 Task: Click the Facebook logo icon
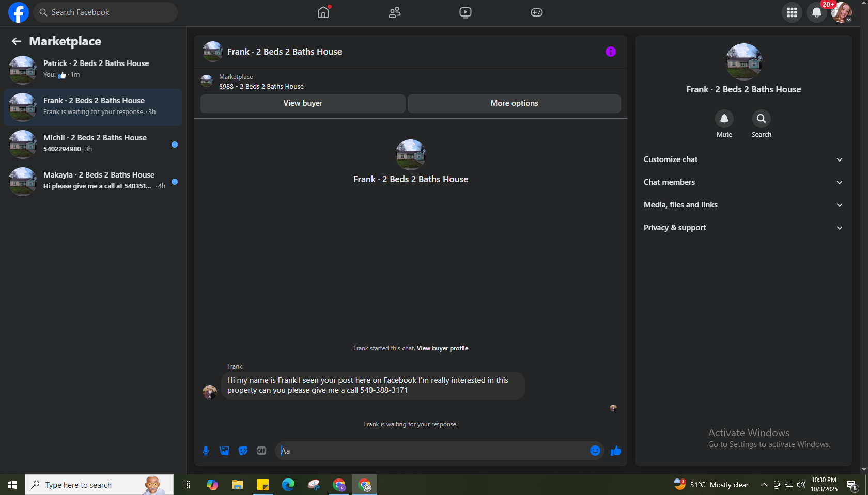click(x=18, y=12)
